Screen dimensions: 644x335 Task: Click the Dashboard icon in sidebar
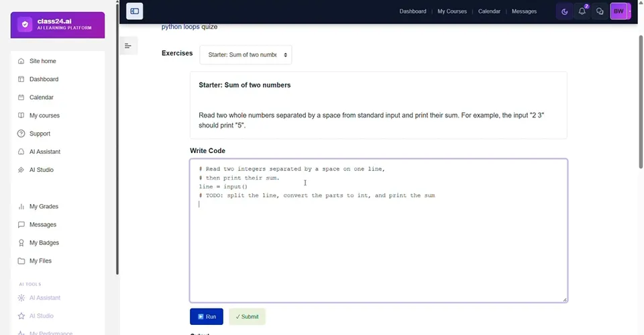(x=21, y=79)
